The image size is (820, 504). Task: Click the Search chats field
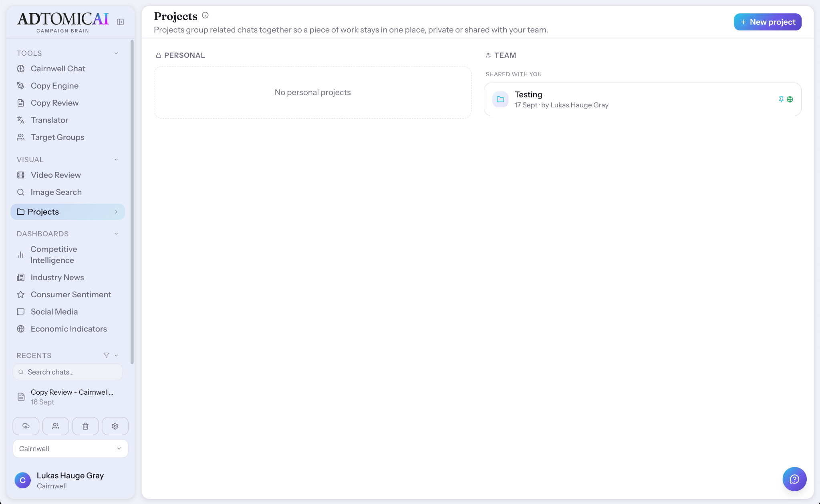[68, 372]
